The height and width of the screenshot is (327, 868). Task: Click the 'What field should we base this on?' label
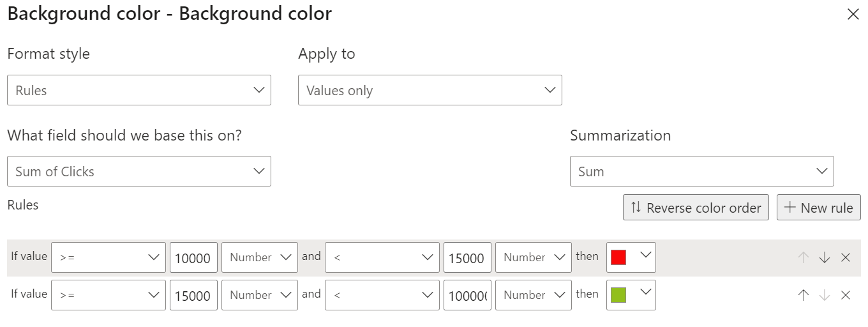(124, 135)
